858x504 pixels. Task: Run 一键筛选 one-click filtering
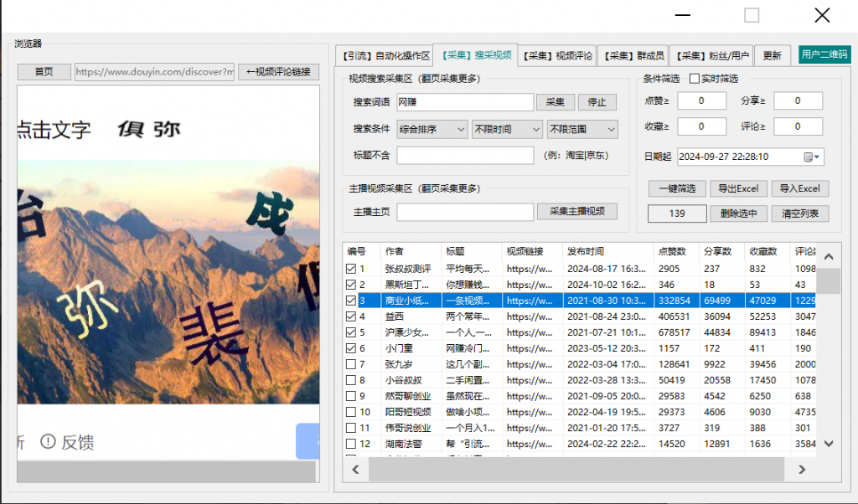click(676, 188)
